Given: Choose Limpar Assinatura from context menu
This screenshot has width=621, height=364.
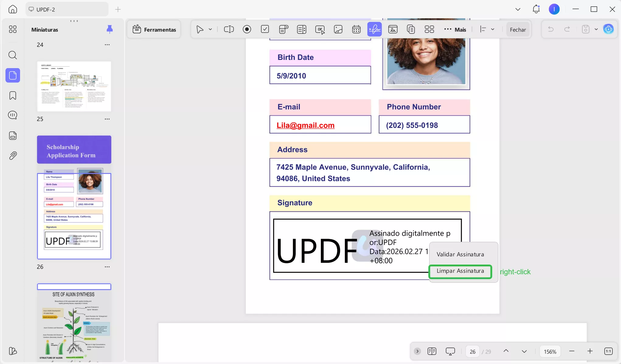Looking at the screenshot, I should point(460,271).
